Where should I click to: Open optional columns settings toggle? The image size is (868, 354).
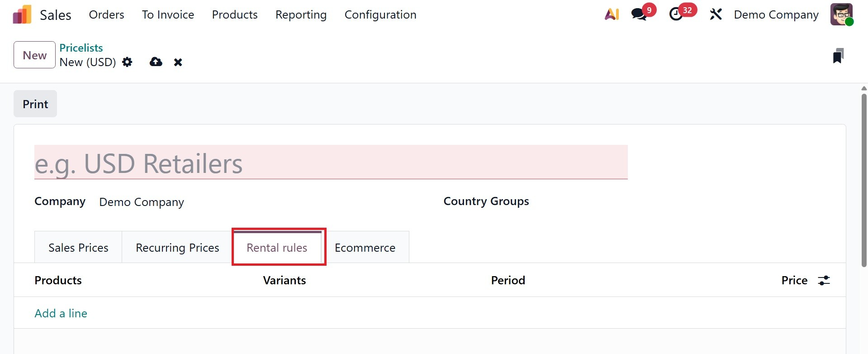coord(824,281)
